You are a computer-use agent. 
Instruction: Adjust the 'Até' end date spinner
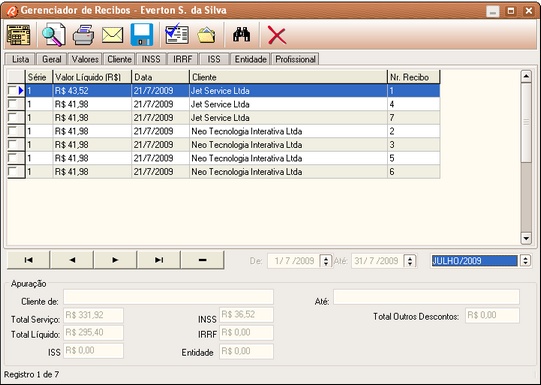click(410, 260)
